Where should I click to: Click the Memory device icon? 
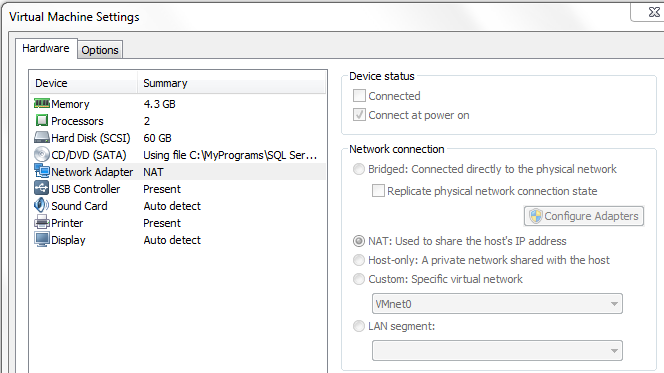(x=42, y=104)
